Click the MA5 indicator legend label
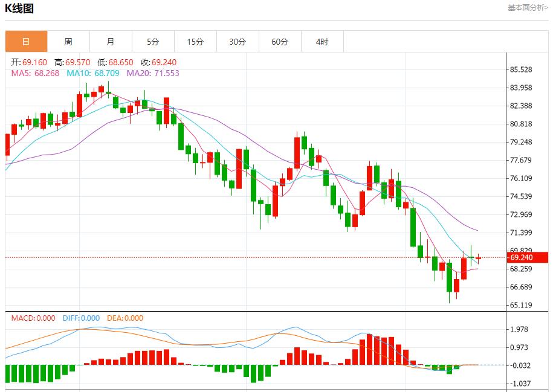Screen dimensions: 553x392 point(35,73)
